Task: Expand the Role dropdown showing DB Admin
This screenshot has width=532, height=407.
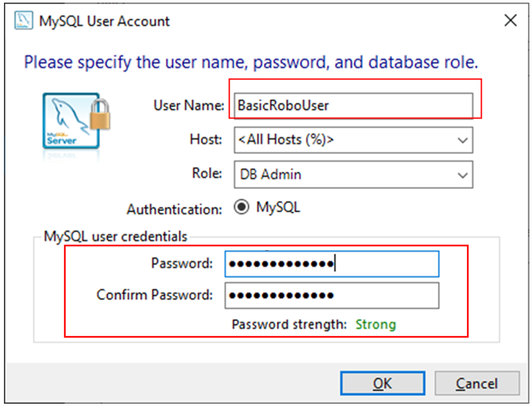Action: click(x=353, y=175)
